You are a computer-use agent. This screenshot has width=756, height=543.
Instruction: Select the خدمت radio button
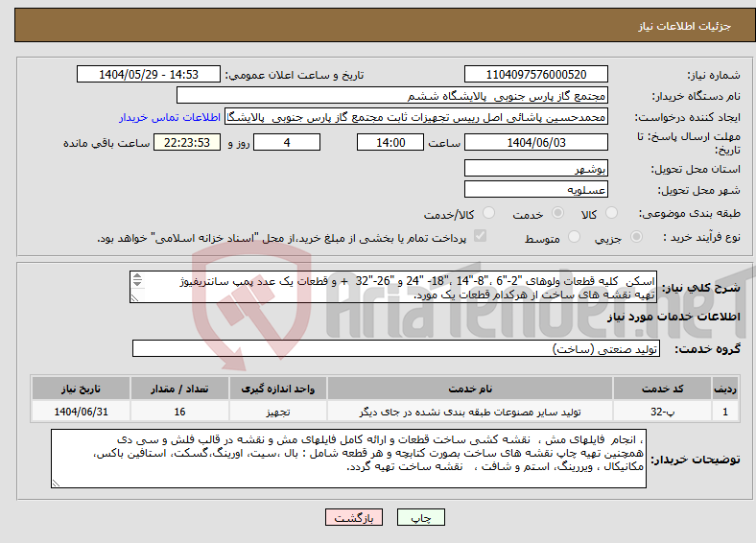coord(557,213)
